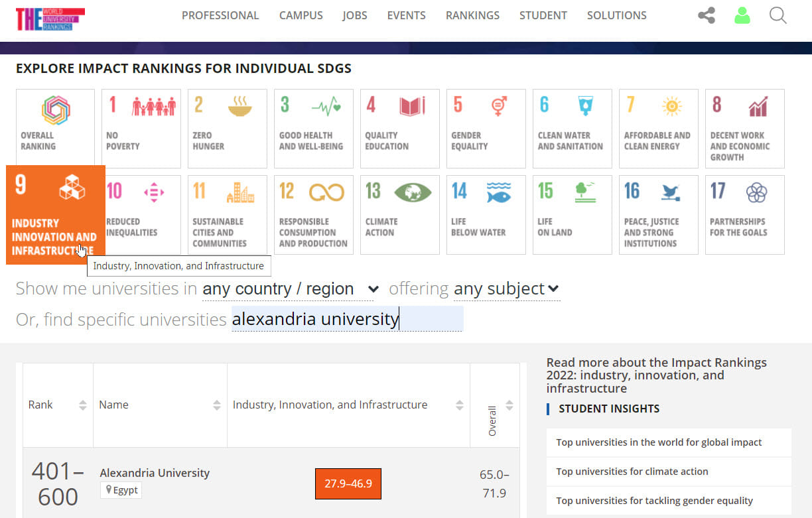
Task: Follow the Alexandria University name link
Action: [x=155, y=473]
